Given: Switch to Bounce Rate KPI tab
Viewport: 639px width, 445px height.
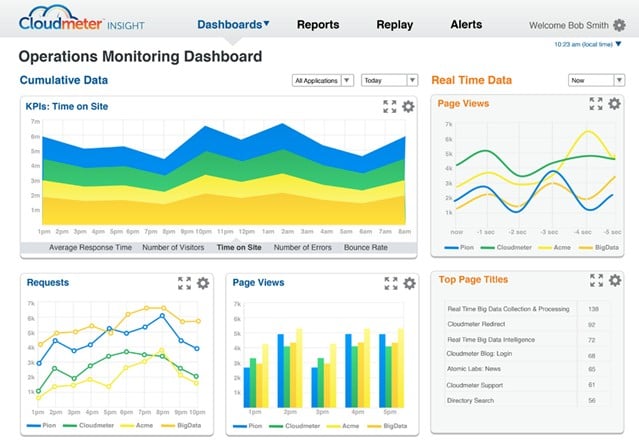Looking at the screenshot, I should [x=366, y=247].
